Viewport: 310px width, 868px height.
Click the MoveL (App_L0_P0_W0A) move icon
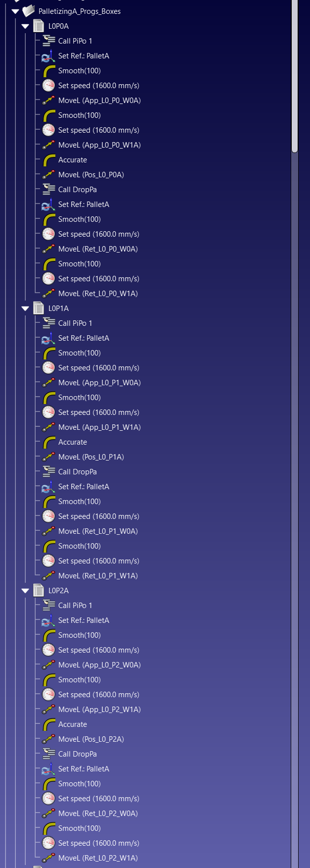(x=48, y=101)
